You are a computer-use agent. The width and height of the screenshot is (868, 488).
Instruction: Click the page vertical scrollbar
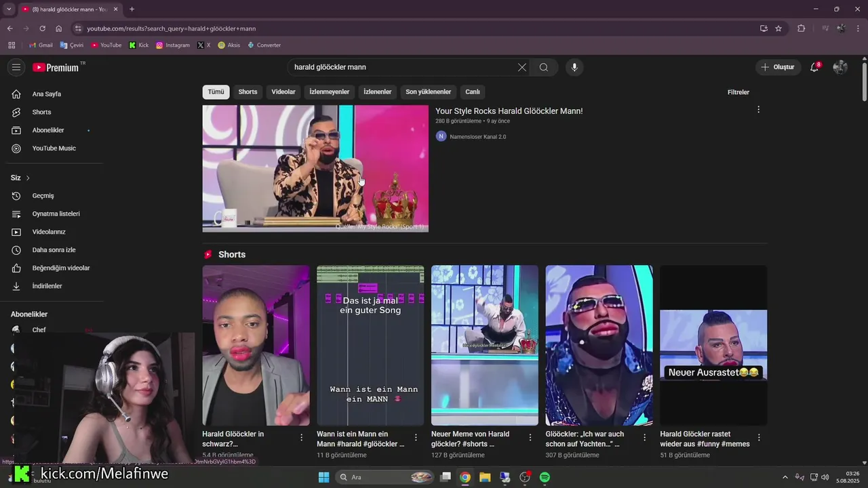click(864, 81)
